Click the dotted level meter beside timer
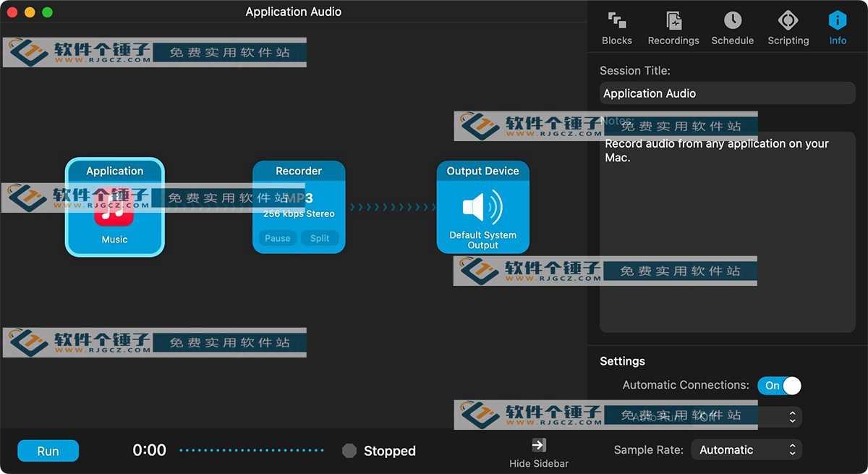Image resolution: width=868 pixels, height=474 pixels. 251,451
